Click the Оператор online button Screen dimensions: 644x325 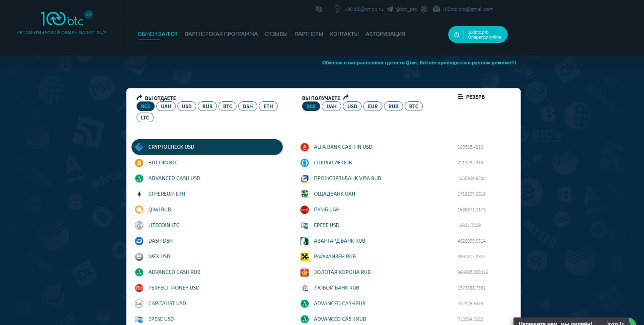478,35
